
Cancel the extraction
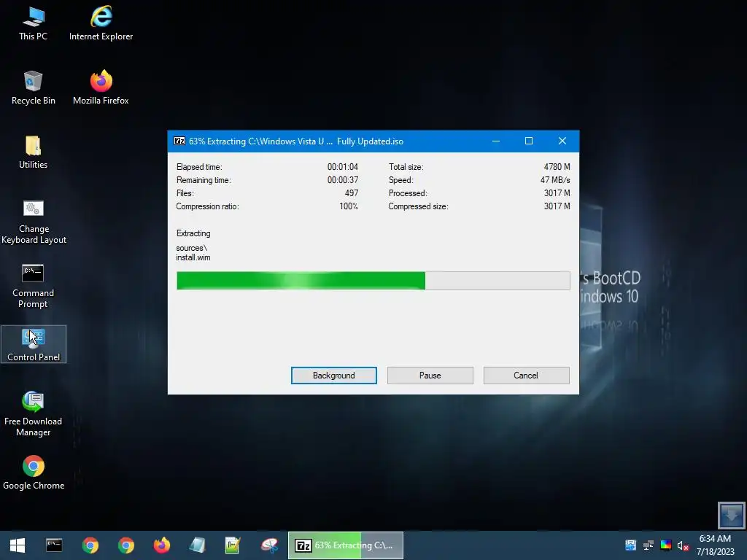tap(527, 376)
